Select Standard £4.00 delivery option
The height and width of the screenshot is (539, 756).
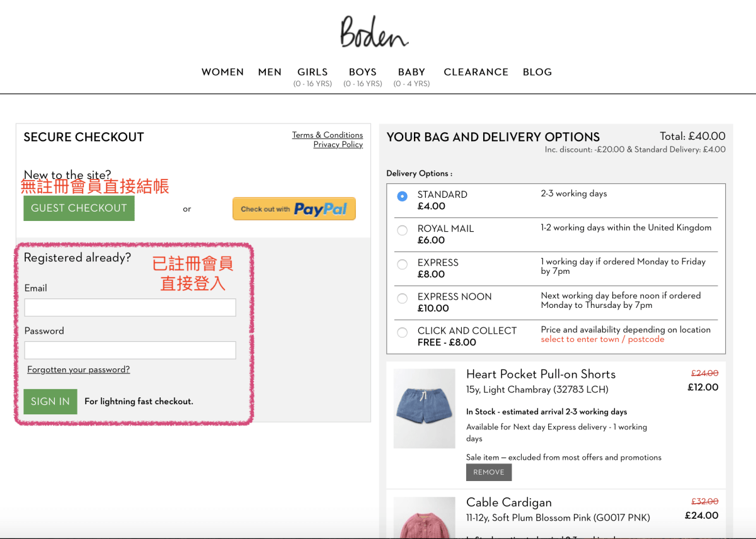[403, 196]
